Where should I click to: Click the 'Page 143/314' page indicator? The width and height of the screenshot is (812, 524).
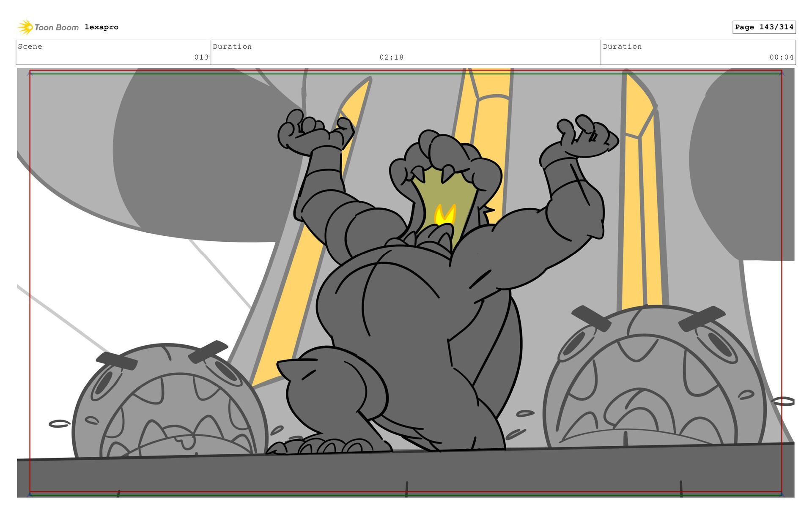[764, 27]
